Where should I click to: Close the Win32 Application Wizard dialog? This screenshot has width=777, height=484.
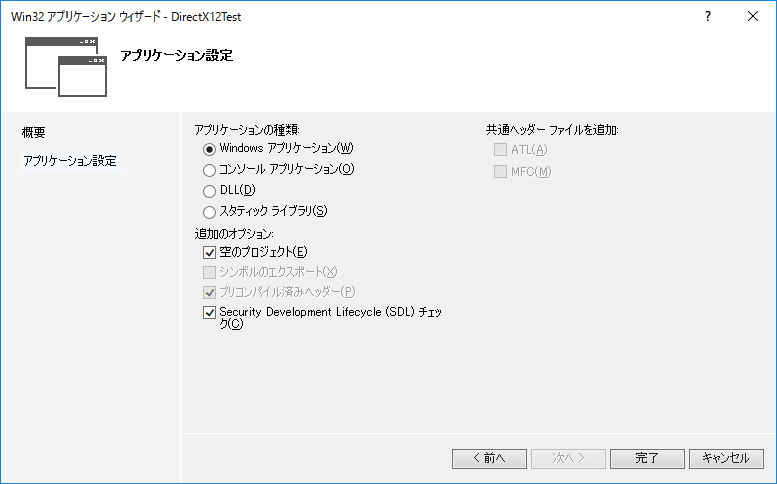click(752, 17)
